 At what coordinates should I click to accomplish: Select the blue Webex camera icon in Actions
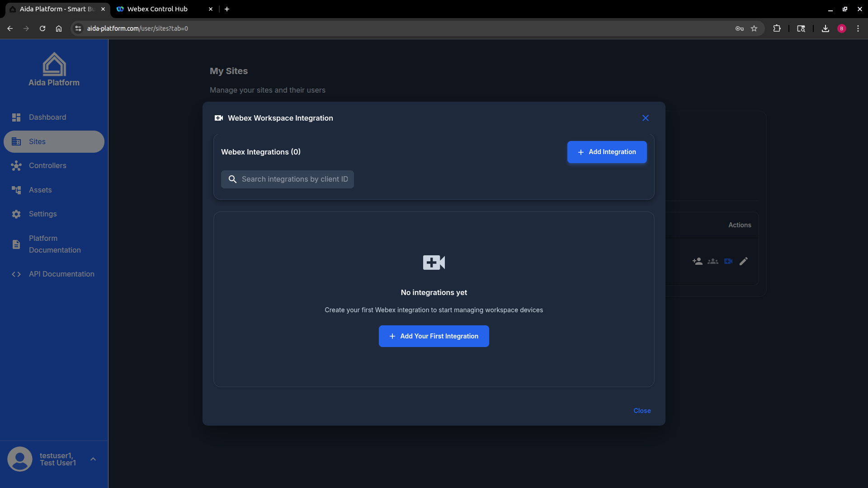(728, 261)
